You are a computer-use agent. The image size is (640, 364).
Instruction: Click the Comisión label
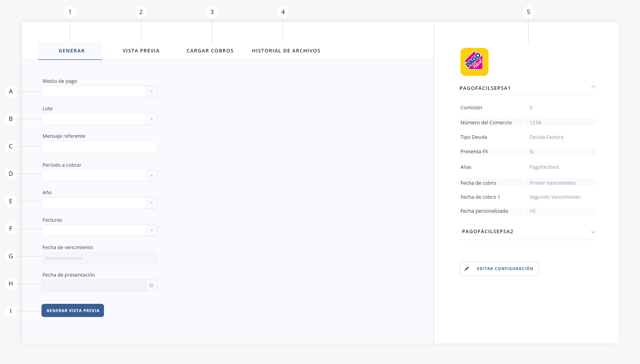[x=471, y=108]
